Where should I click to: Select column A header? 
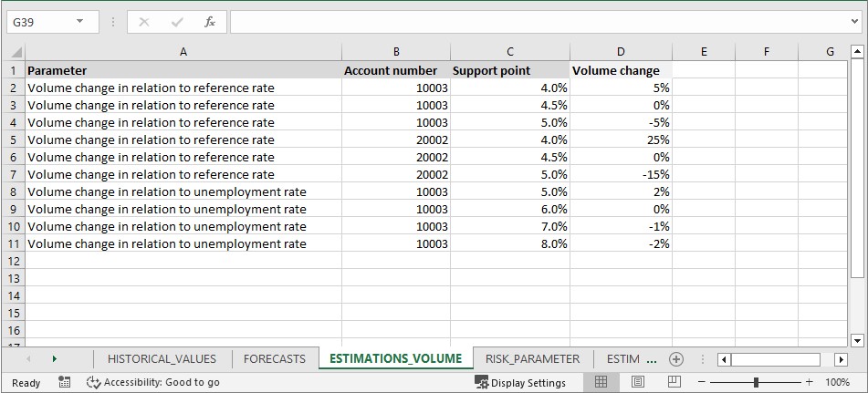click(x=183, y=52)
